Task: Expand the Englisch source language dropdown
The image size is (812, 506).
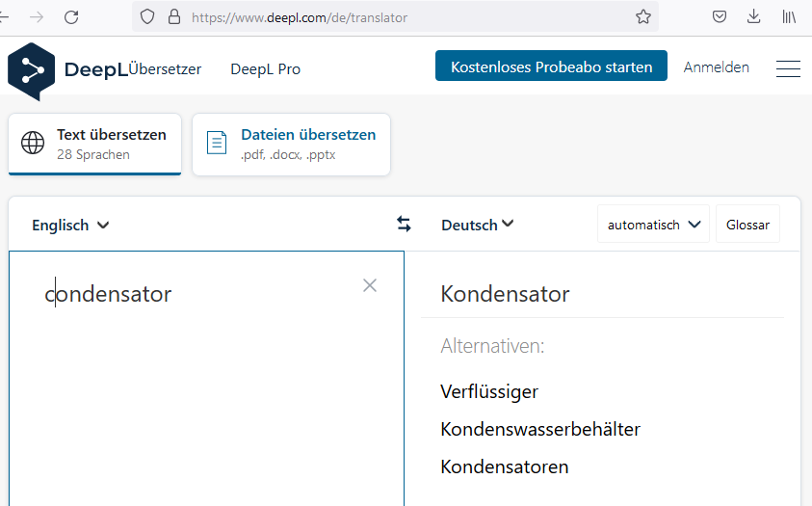Action: [x=70, y=226]
